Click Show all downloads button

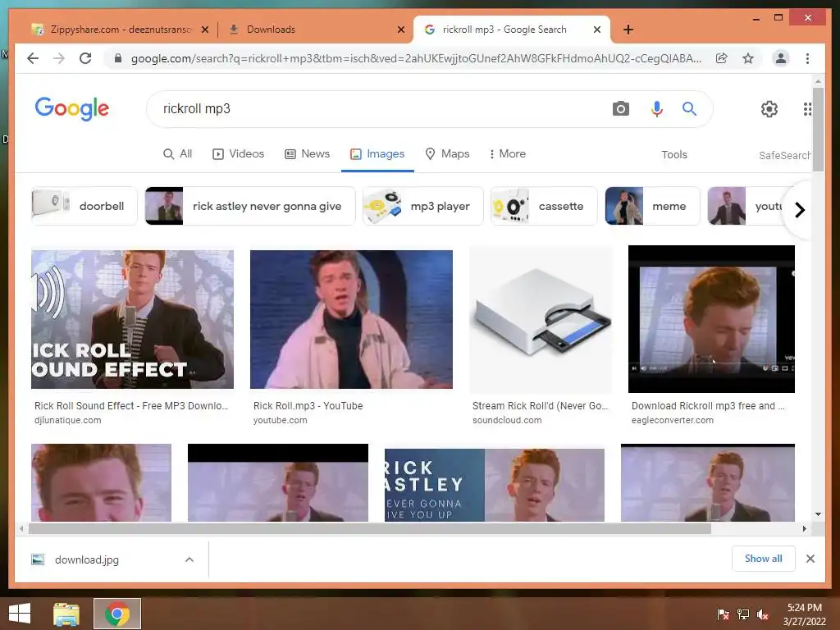[x=763, y=559]
